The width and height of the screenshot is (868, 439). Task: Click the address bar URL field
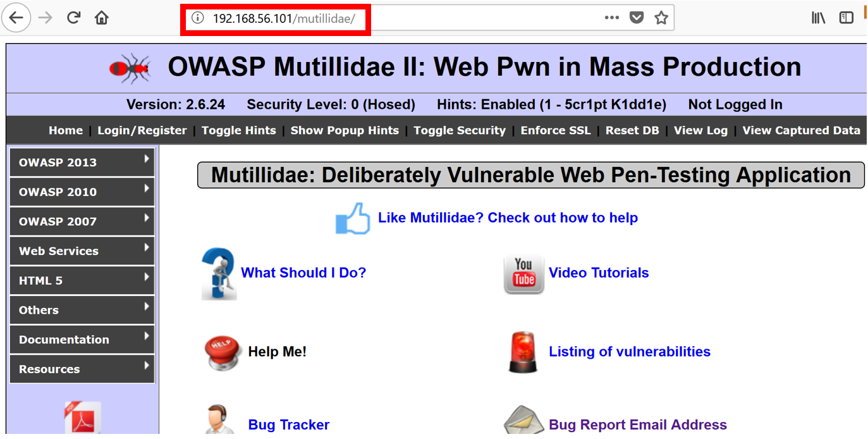click(430, 18)
